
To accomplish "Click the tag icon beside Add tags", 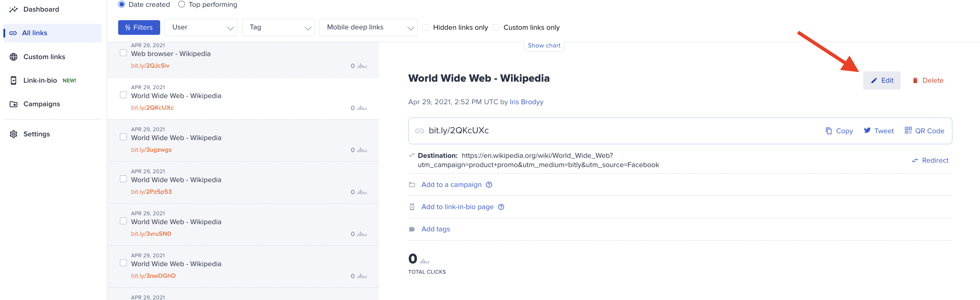I will (411, 230).
